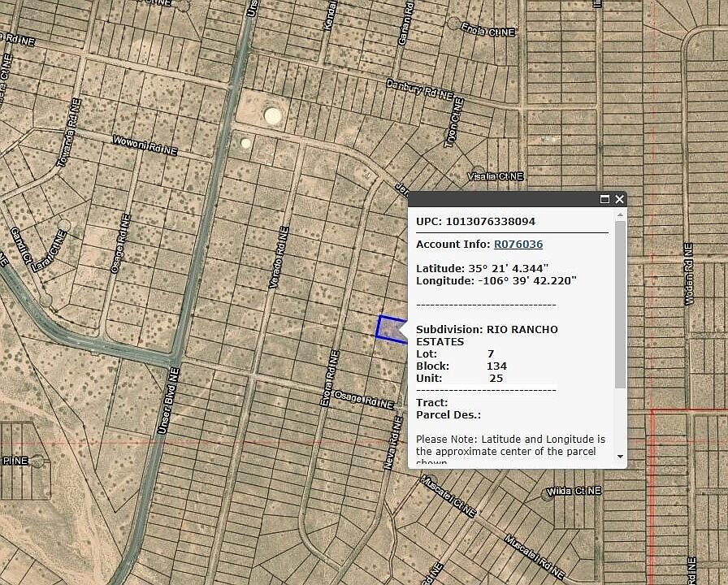Screen dimensions: 728x585
Task: Click the Tryon Ct NE label
Action: tap(453, 122)
